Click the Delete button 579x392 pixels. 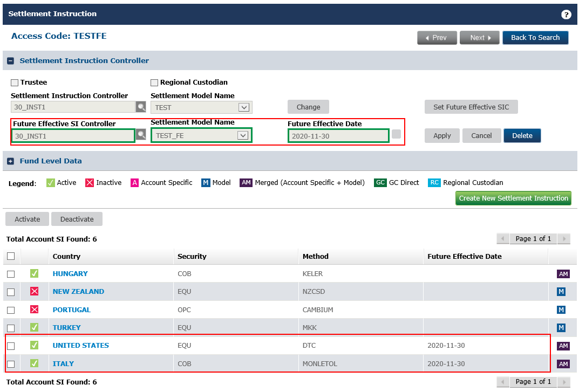pyautogui.click(x=522, y=135)
